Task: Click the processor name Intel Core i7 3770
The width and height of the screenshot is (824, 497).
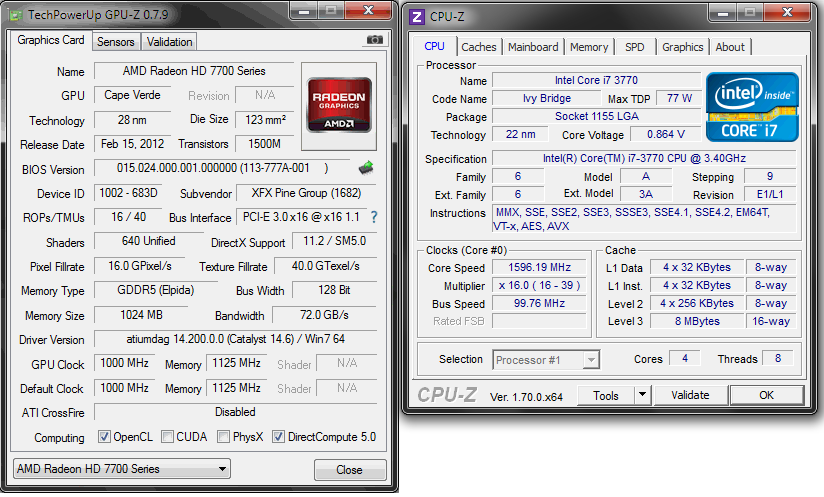Action: tap(596, 80)
